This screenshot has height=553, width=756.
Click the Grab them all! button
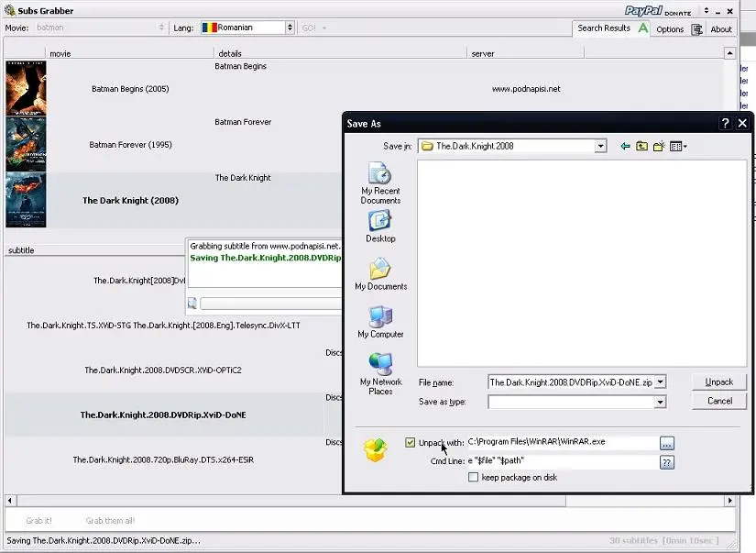pos(110,521)
